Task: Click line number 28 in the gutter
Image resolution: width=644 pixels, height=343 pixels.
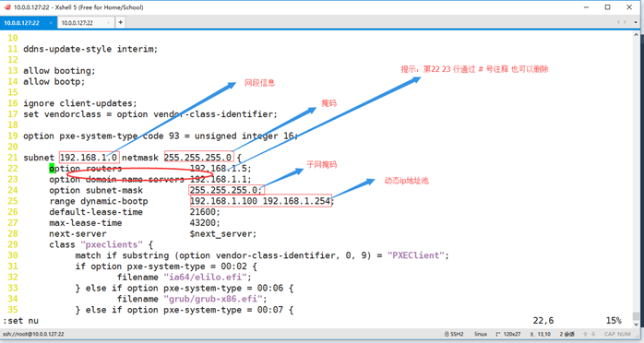Action: pos(13,234)
